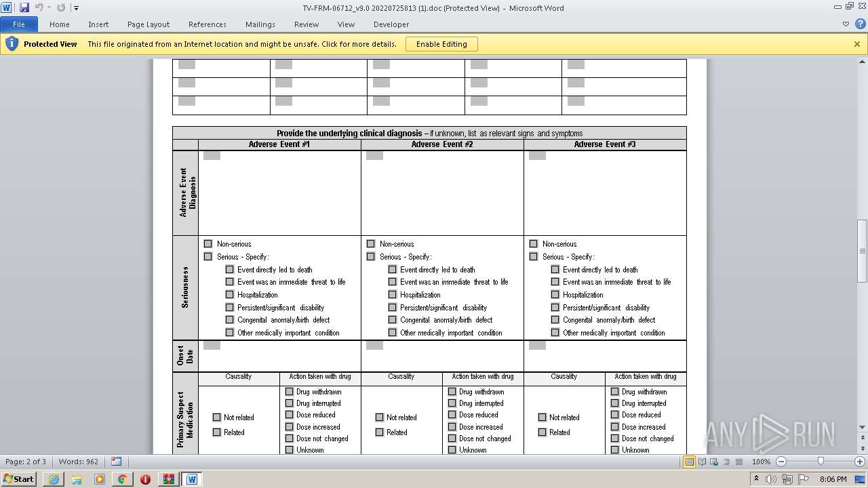
Task: Select Outline view icon
Action: [725, 462]
